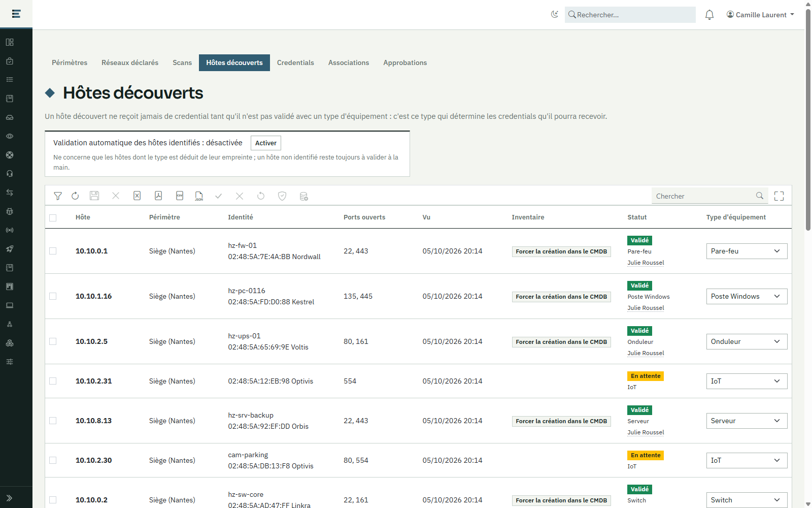Viewport: 812px width, 508px height.
Task: Check the row for host 10.10.2.31
Action: coord(53,381)
